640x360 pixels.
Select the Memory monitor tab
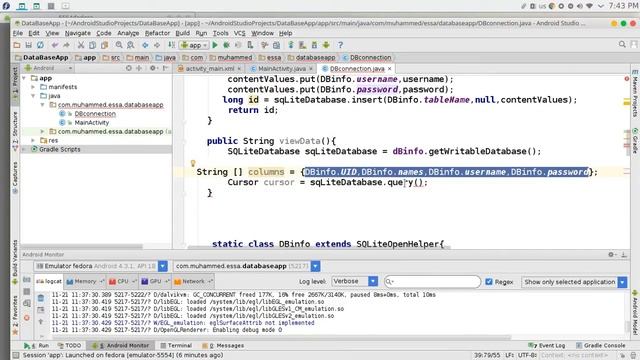point(85,281)
